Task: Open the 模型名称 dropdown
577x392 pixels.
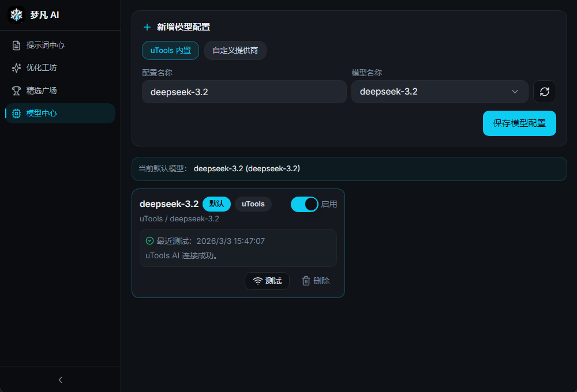Action: point(440,92)
